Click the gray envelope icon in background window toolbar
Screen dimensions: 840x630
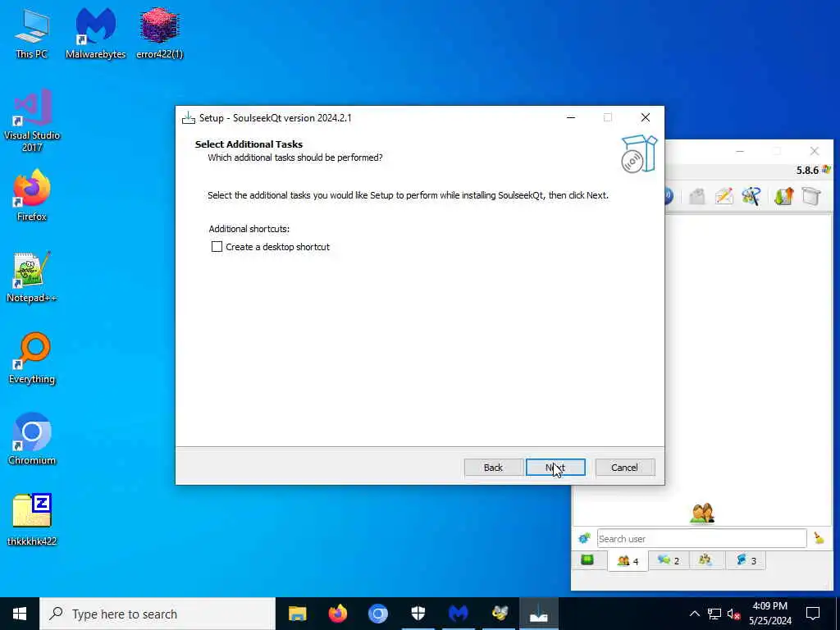point(696,196)
